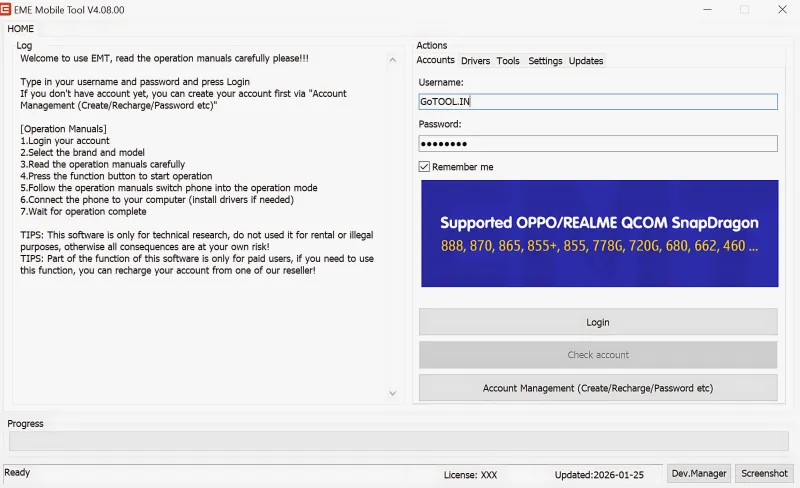Take a capture with the Screenshot button
This screenshot has width=800, height=488.
[764, 473]
